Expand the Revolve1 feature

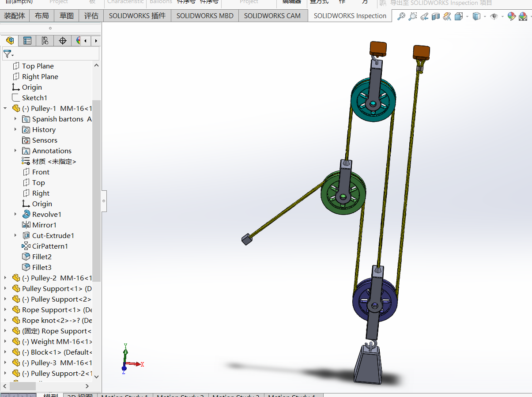[15, 214]
